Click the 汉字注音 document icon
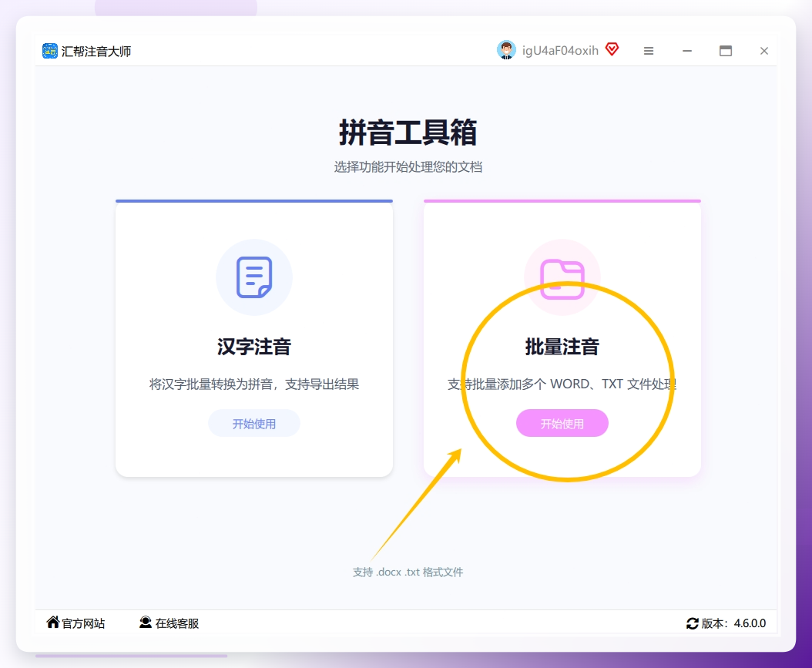Image resolution: width=812 pixels, height=668 pixels. tap(254, 277)
